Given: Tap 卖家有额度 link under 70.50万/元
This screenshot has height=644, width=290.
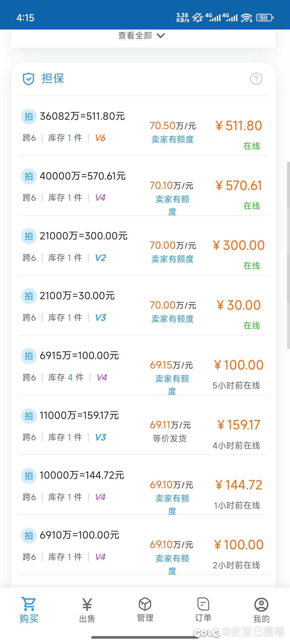Looking at the screenshot, I should click(x=172, y=140).
